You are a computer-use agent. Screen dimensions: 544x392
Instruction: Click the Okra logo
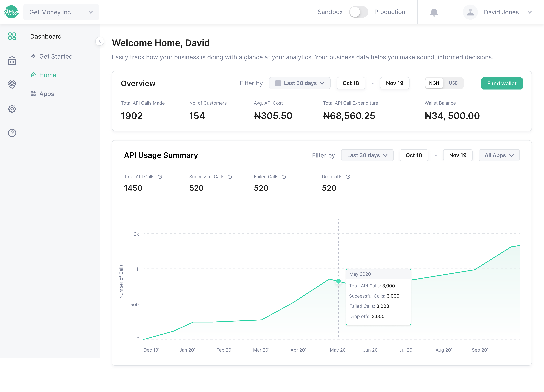[x=11, y=12]
